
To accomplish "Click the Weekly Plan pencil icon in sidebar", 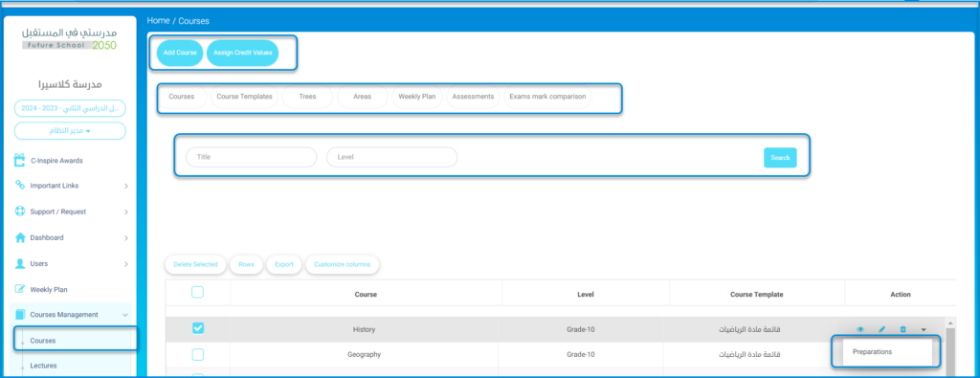I will click(19, 289).
